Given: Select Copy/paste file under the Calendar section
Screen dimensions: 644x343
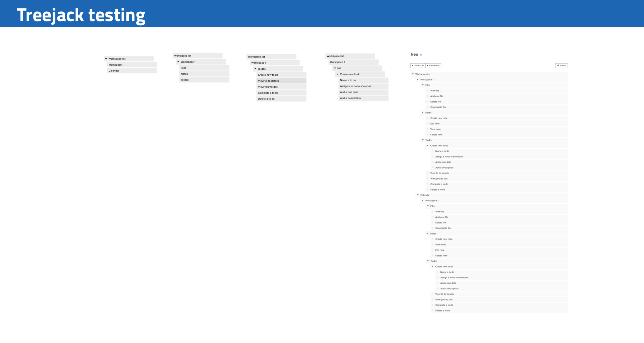Looking at the screenshot, I should [x=443, y=228].
